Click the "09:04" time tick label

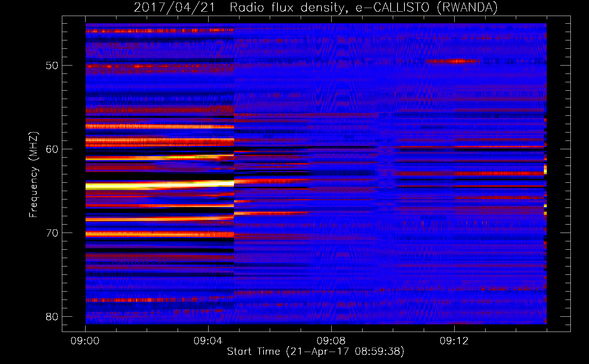(x=208, y=341)
